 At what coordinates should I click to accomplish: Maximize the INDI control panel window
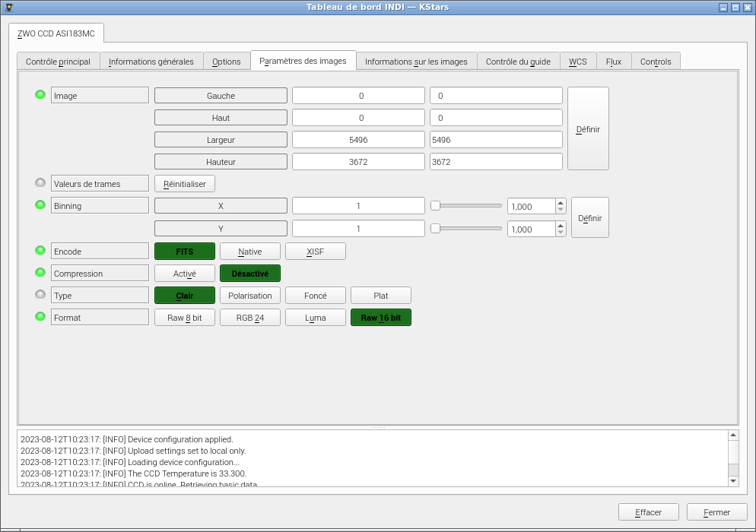point(735,8)
